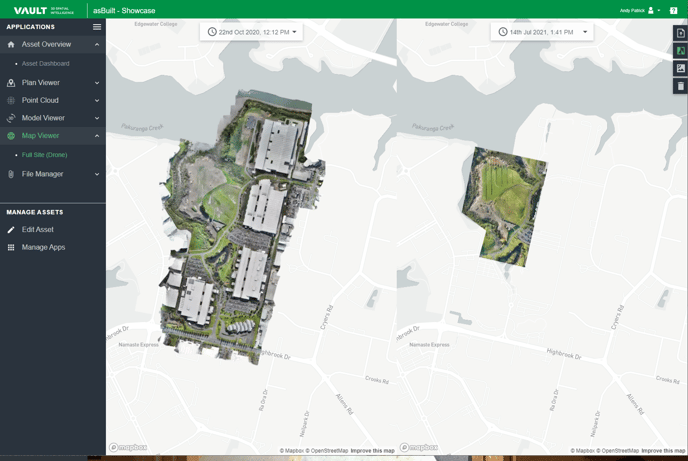Click the trash delete icon in the map toolbar

(x=681, y=86)
